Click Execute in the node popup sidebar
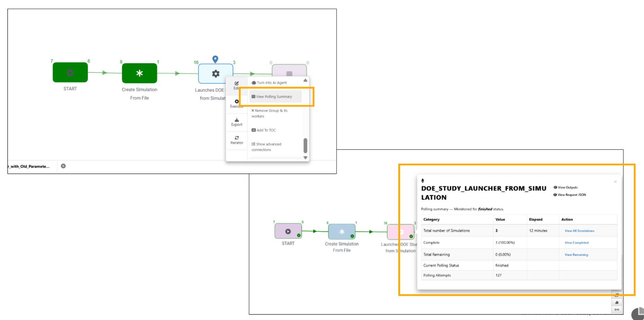The width and height of the screenshot is (644, 320). click(237, 104)
